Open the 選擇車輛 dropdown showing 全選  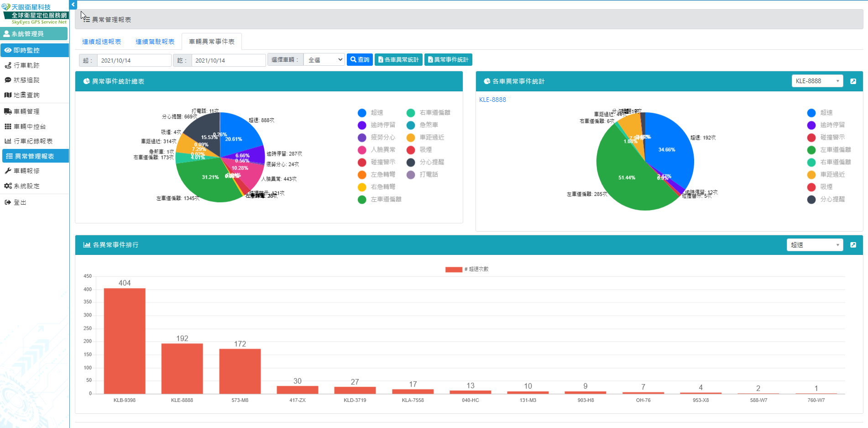pyautogui.click(x=324, y=60)
